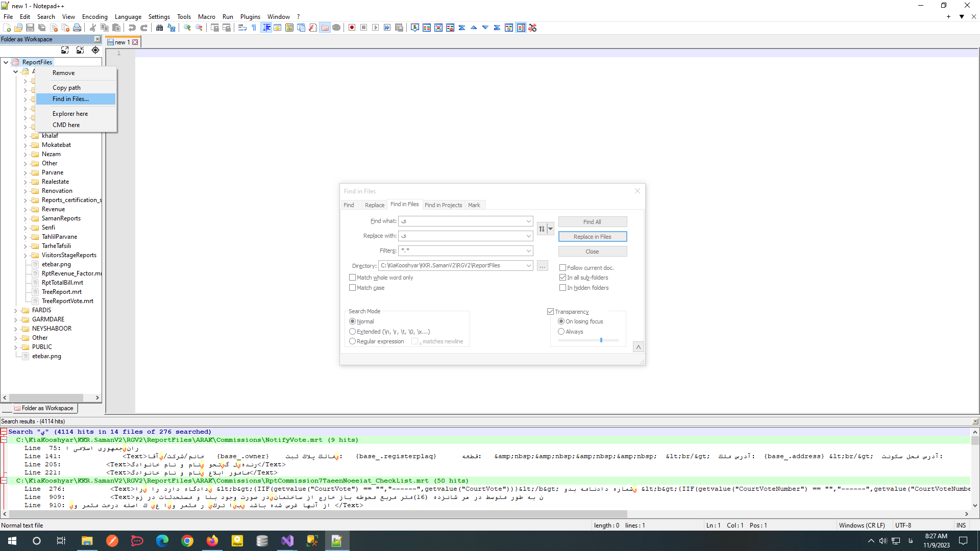This screenshot has width=980, height=551.
Task: Click the Stop Recording macro icon
Action: [364, 28]
